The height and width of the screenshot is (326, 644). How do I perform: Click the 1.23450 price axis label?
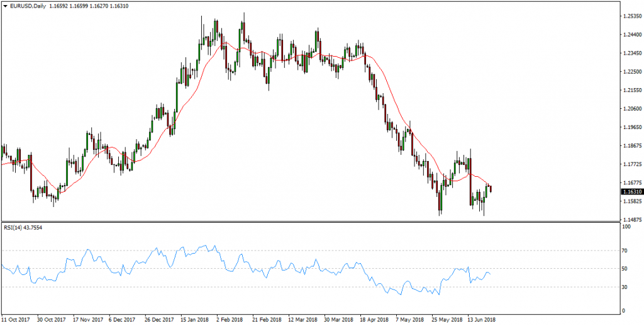[632, 53]
